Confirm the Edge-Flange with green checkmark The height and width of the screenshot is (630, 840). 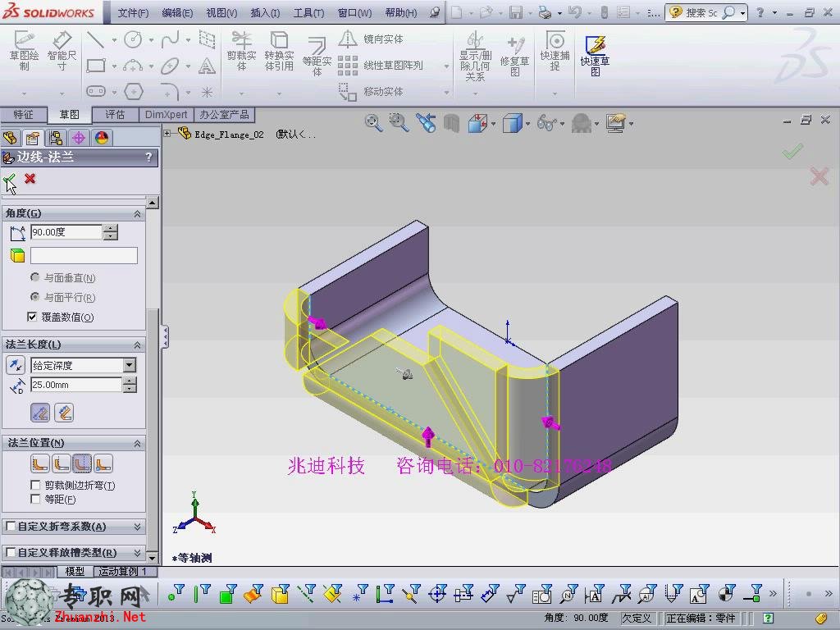9,180
